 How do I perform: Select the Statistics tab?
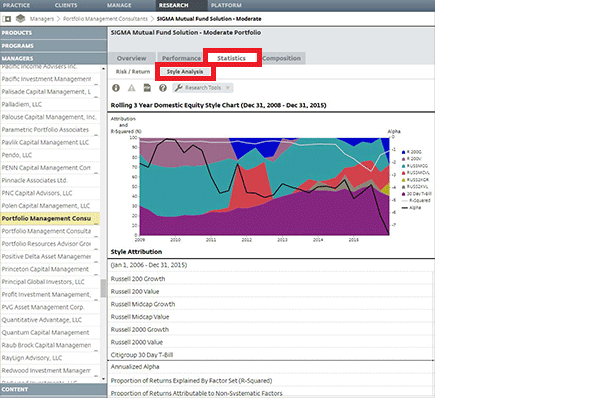point(231,58)
